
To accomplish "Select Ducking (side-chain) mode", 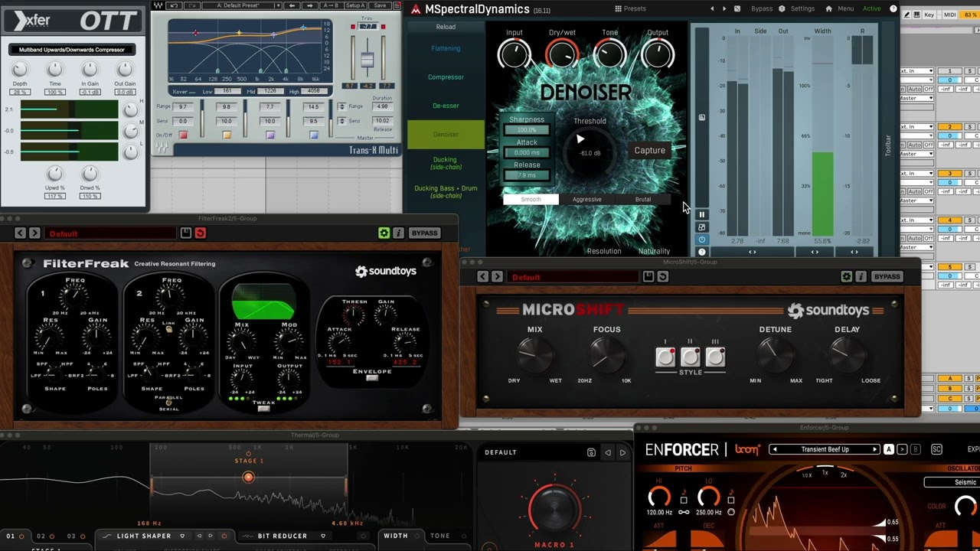I will (446, 163).
